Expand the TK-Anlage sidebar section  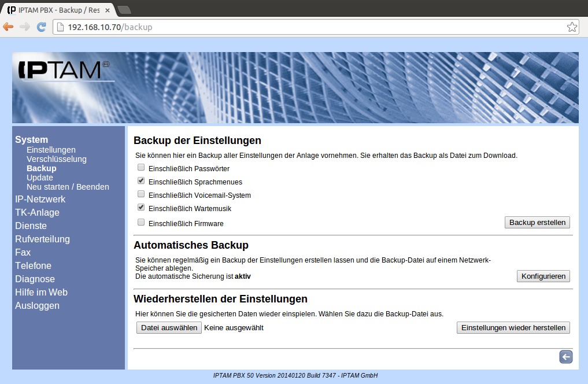coord(37,213)
